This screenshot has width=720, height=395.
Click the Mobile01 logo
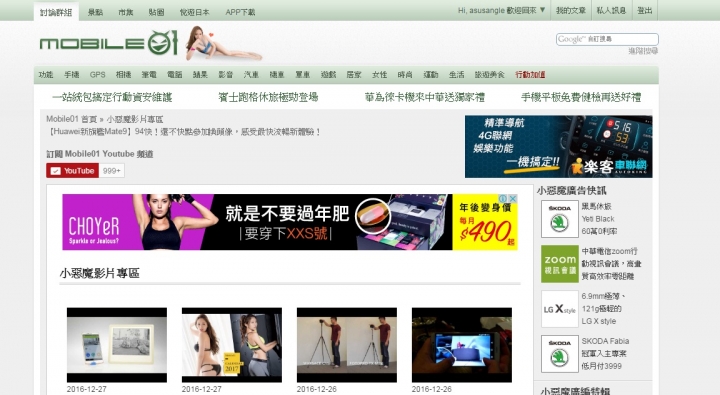108,44
